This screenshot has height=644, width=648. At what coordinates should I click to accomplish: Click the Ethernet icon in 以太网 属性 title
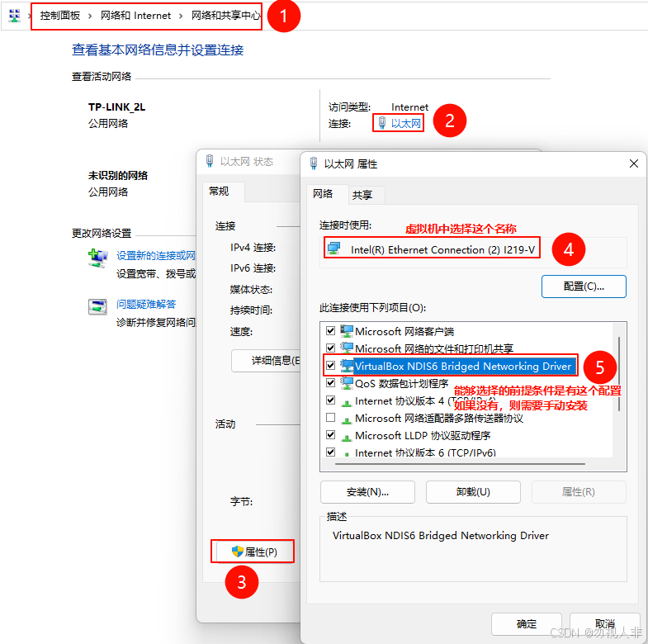click(314, 163)
